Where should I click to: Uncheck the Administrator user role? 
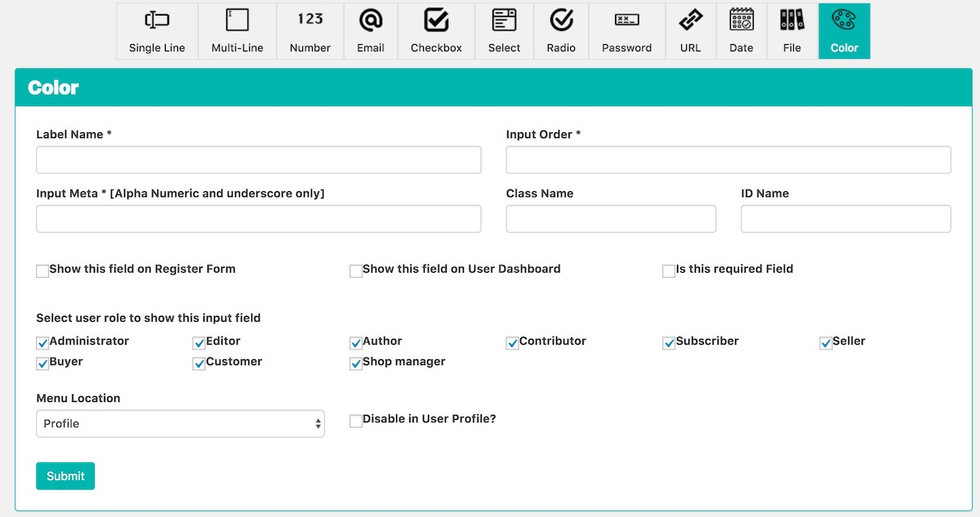click(x=42, y=343)
